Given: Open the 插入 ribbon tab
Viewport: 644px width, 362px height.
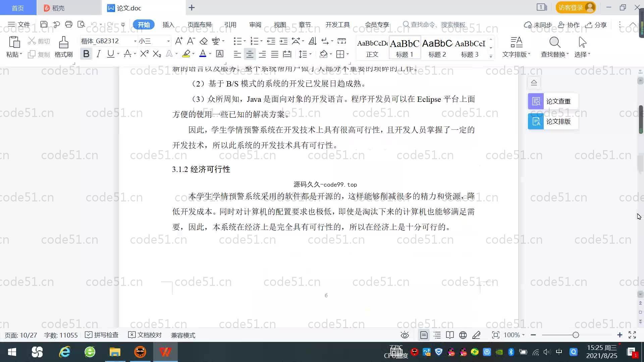Looking at the screenshot, I should click(x=168, y=25).
